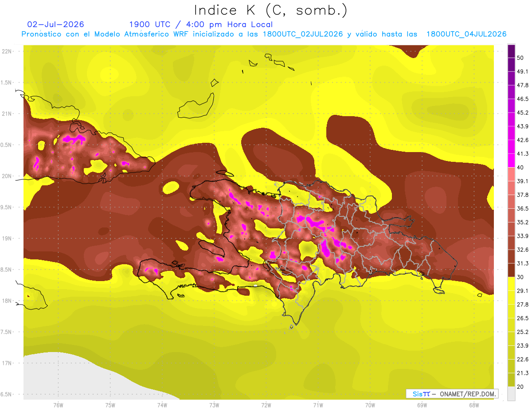The width and height of the screenshot is (532, 411).
Task: Click the '31.3' colorbar value
Action: pyautogui.click(x=523, y=263)
